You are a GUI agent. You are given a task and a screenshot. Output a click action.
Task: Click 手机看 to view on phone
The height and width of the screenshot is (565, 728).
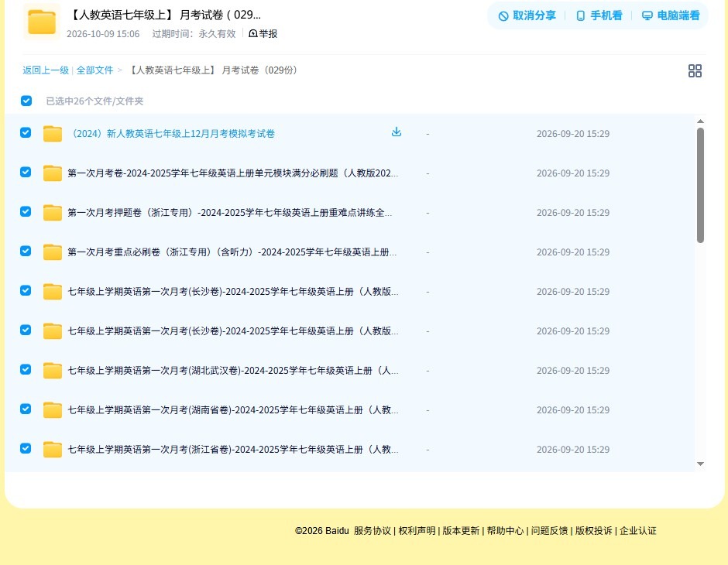pyautogui.click(x=599, y=15)
